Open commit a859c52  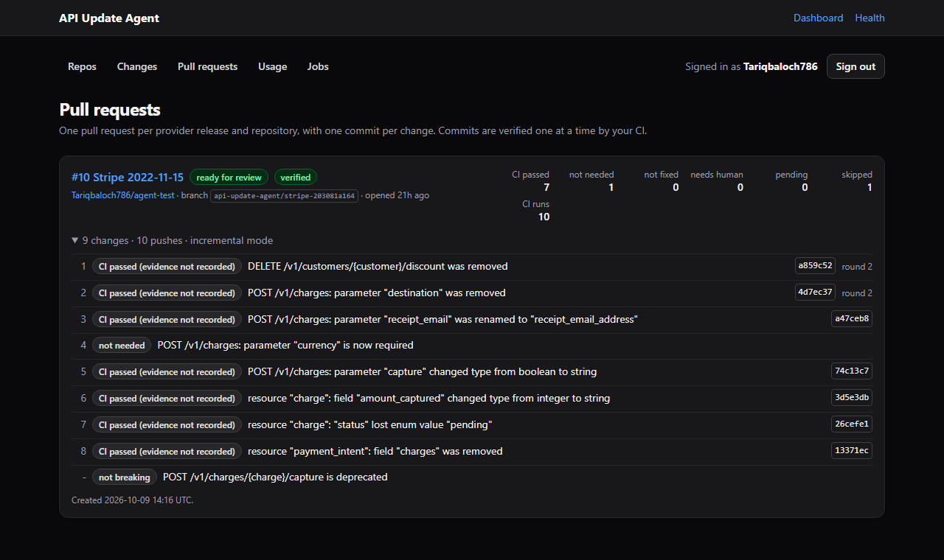click(815, 266)
